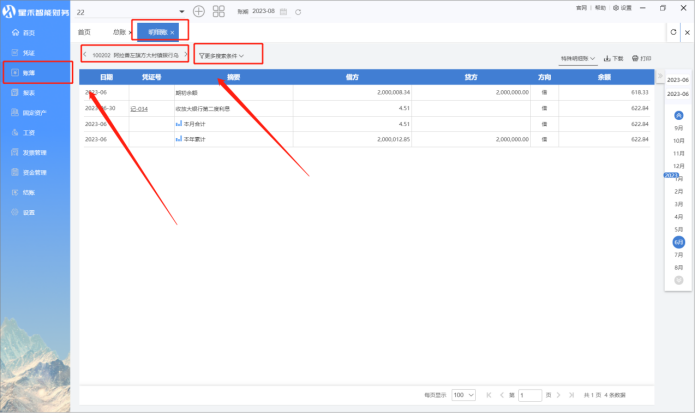Viewport: 695px width, 413px height.
Task: Switch to the 首页 tab
Action: 84,33
